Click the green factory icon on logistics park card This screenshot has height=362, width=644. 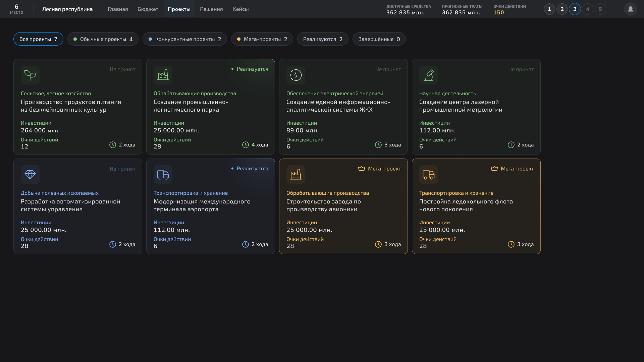163,75
